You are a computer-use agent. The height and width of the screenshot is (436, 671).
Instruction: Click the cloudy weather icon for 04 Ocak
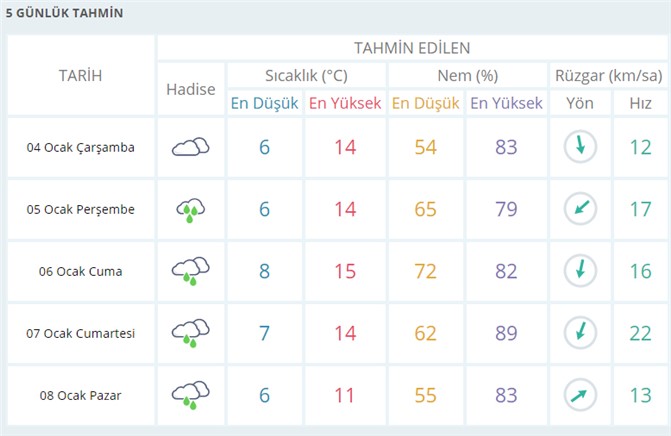(x=190, y=147)
